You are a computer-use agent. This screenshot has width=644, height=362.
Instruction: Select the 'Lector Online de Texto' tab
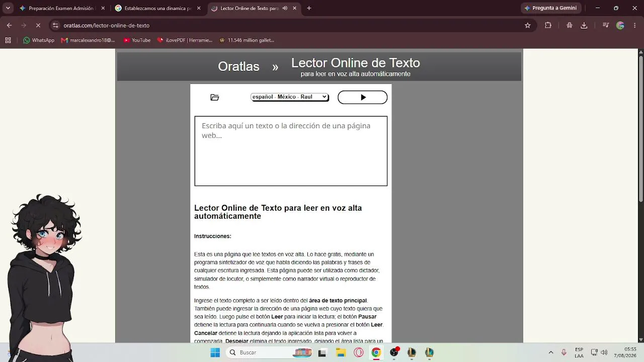coord(250,8)
